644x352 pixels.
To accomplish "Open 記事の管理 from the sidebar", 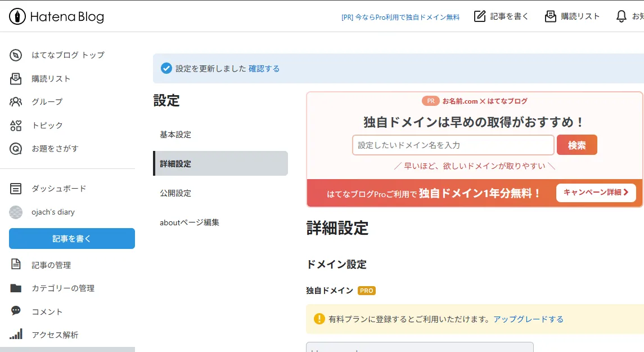I will [x=51, y=265].
